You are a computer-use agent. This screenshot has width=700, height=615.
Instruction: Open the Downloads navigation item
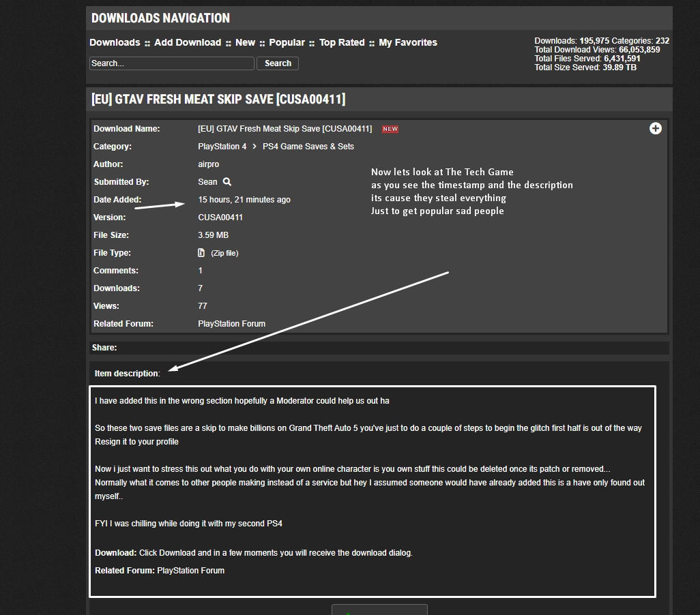click(x=114, y=42)
